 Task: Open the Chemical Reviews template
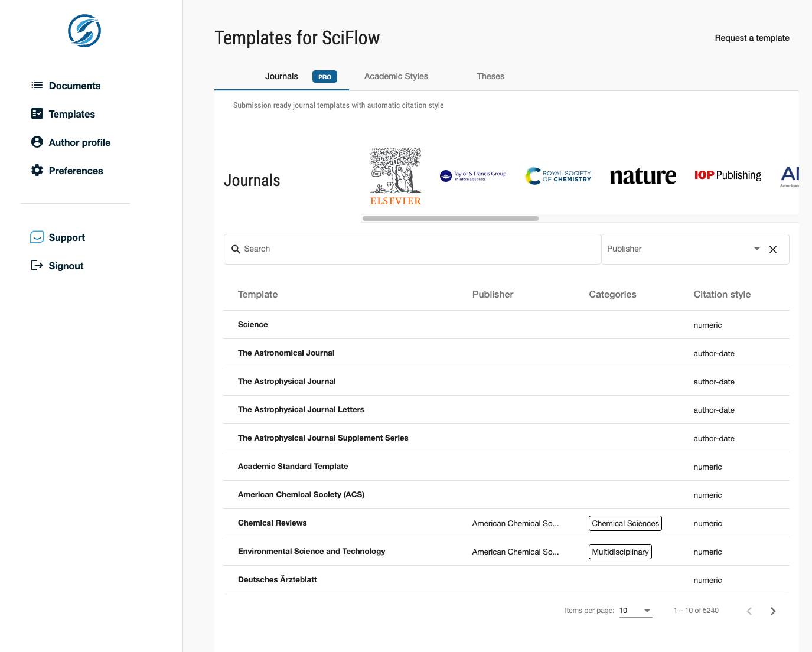tap(272, 523)
